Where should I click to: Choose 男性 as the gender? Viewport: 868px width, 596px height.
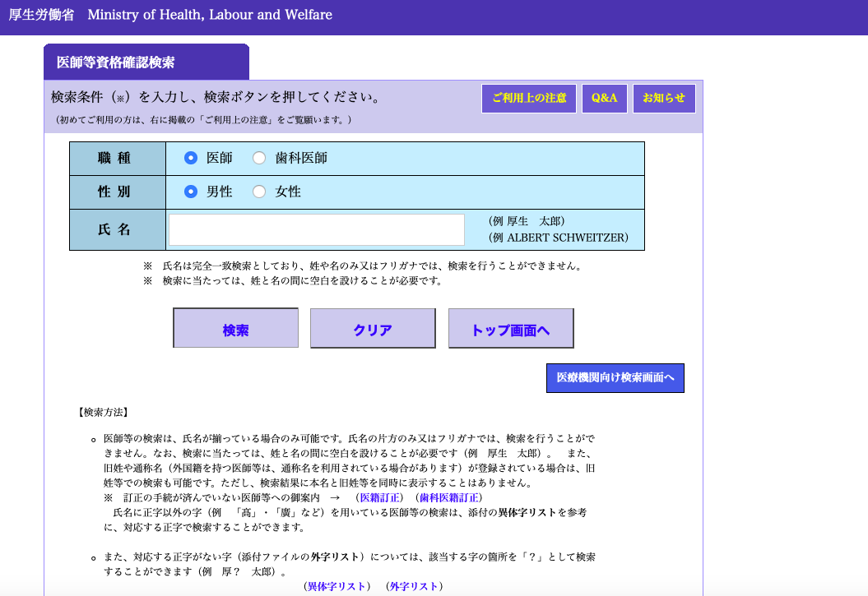pos(191,192)
